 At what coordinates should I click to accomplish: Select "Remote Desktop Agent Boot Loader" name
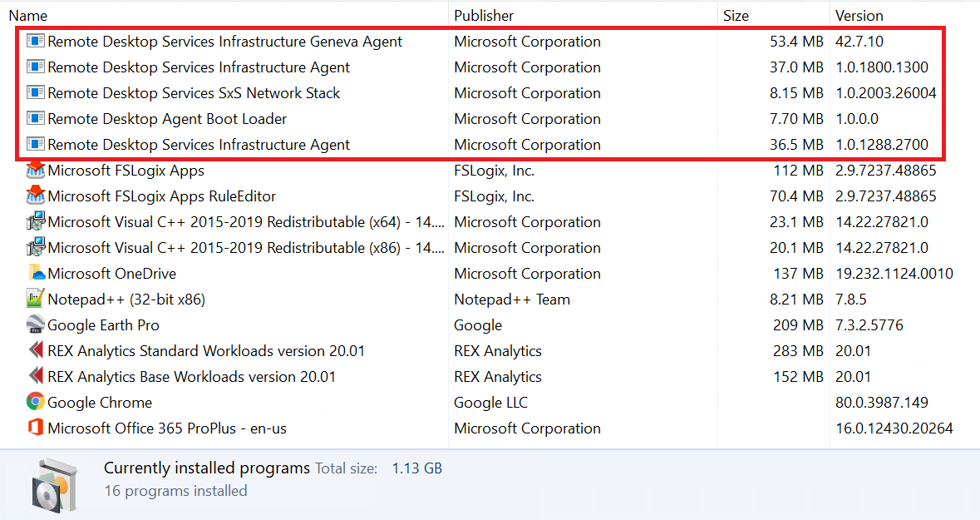[167, 119]
